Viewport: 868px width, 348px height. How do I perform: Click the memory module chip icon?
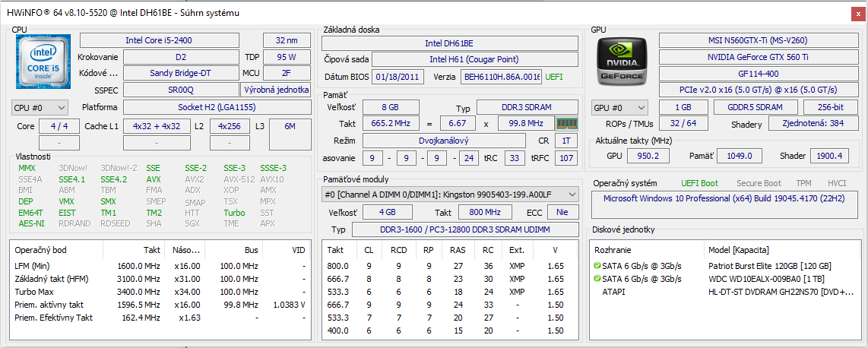pos(565,123)
